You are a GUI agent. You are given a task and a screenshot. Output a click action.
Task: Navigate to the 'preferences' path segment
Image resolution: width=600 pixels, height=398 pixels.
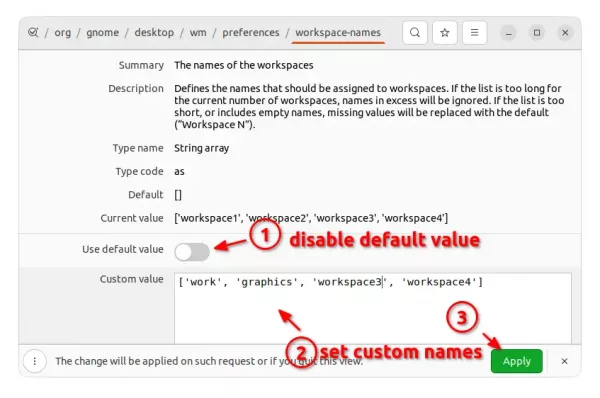pos(251,33)
